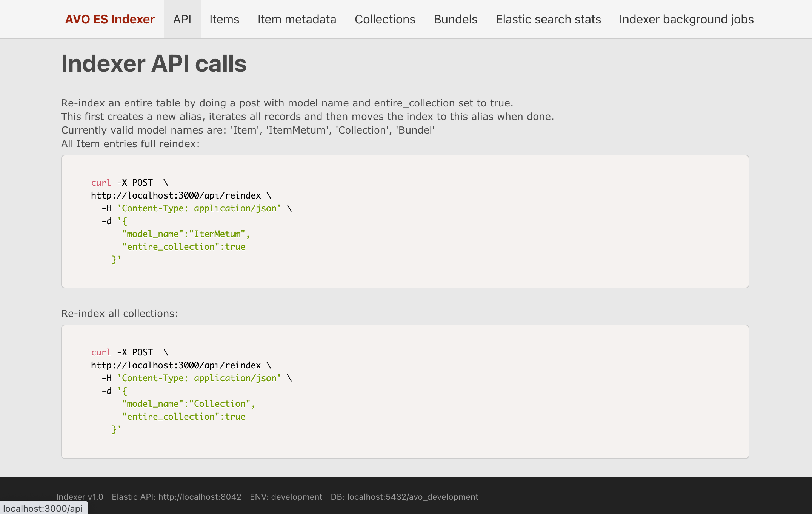
Task: Click the 'Re-index all collections:' label
Action: [120, 314]
